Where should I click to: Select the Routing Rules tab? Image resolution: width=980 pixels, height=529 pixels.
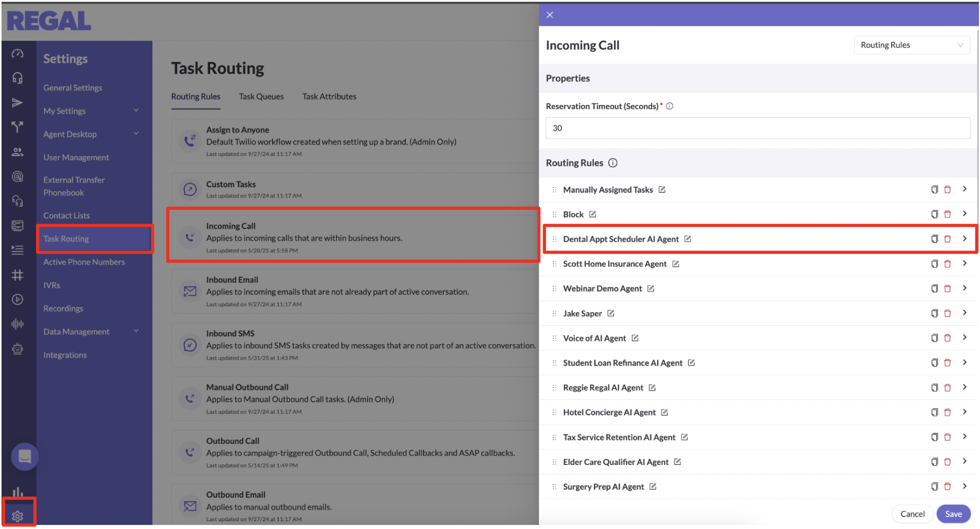pyautogui.click(x=196, y=97)
